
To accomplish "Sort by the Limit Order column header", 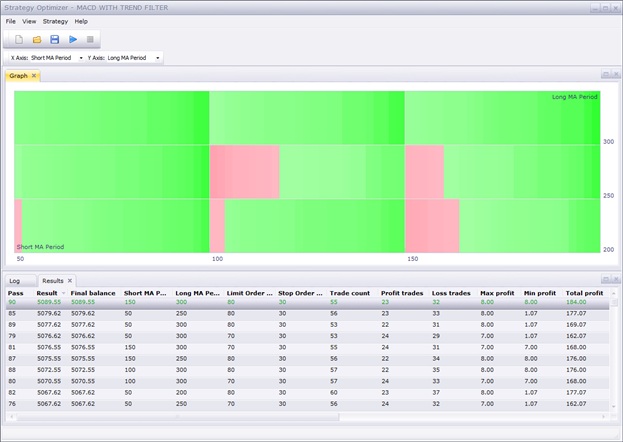I will click(x=250, y=293).
